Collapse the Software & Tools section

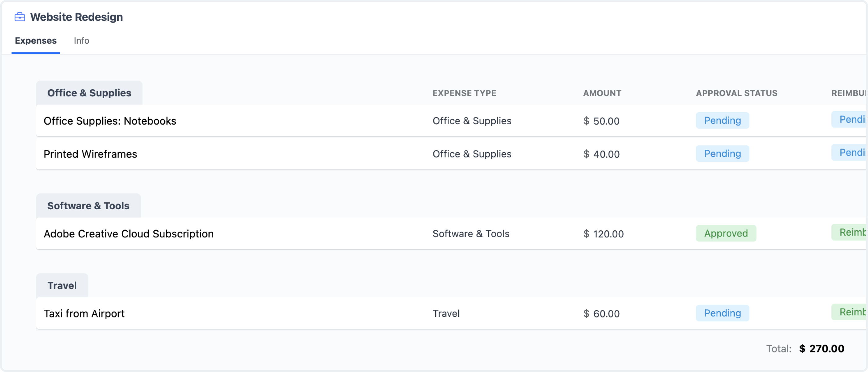point(88,205)
